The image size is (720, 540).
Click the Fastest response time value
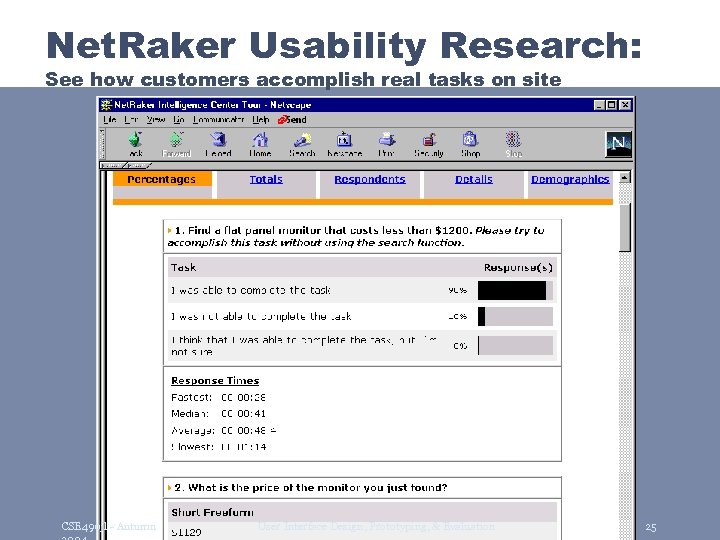[x=243, y=397]
